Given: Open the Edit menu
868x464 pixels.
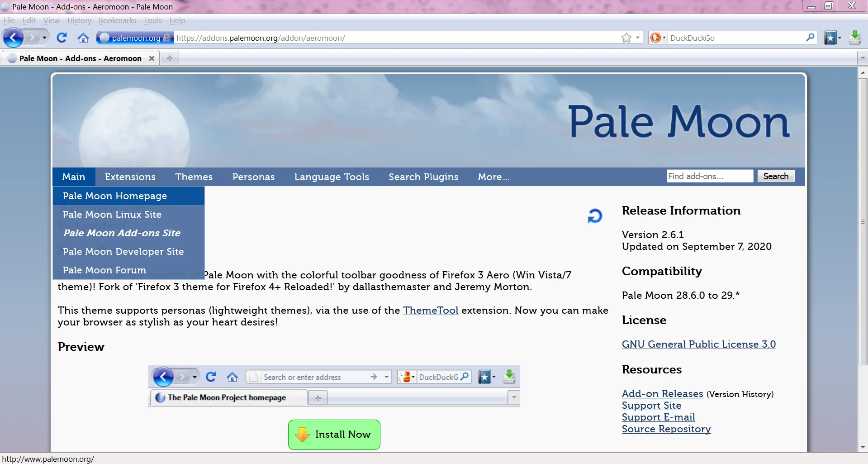Looking at the screenshot, I should [29, 20].
